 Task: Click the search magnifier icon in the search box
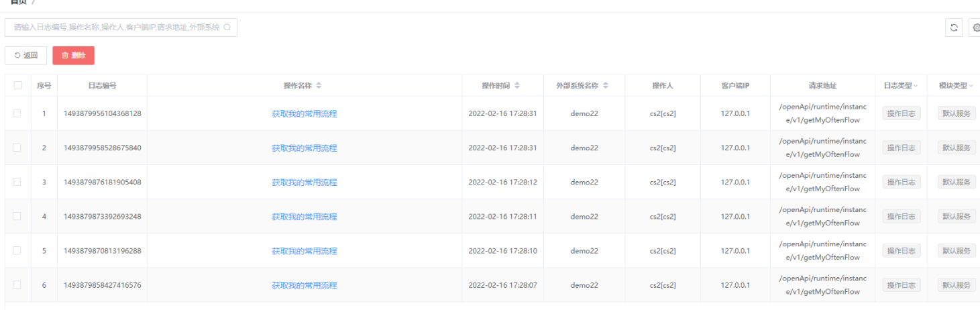pos(227,28)
